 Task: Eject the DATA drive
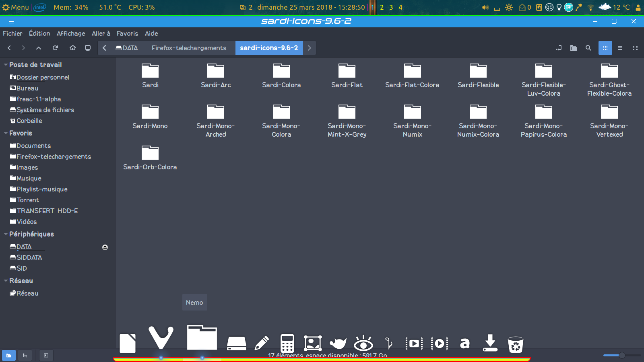(x=105, y=247)
